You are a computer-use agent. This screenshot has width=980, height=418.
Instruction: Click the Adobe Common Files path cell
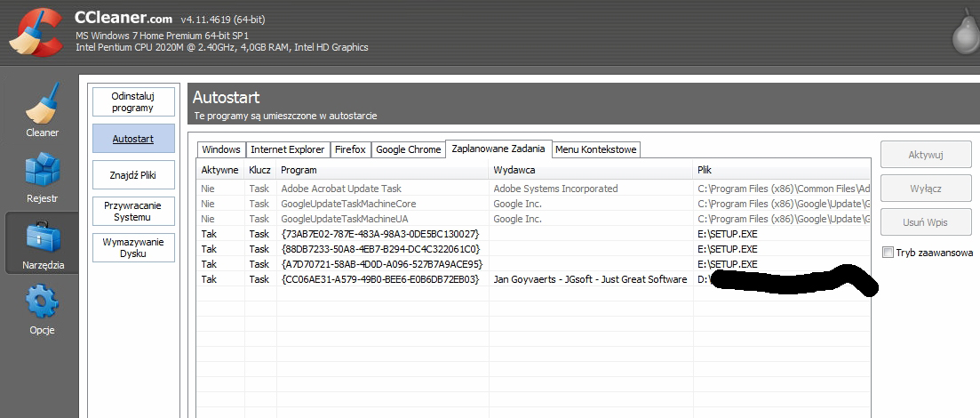click(x=784, y=189)
